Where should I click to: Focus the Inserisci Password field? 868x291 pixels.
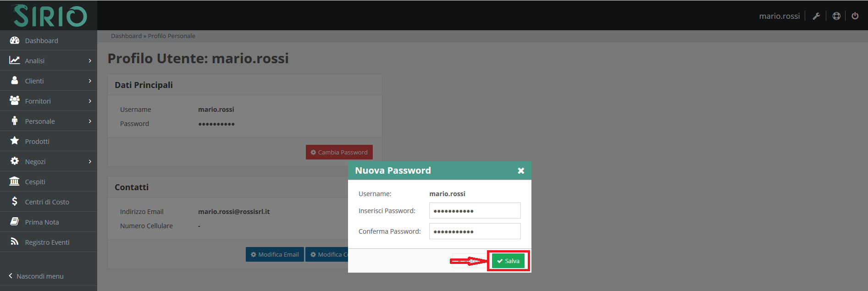tap(475, 211)
